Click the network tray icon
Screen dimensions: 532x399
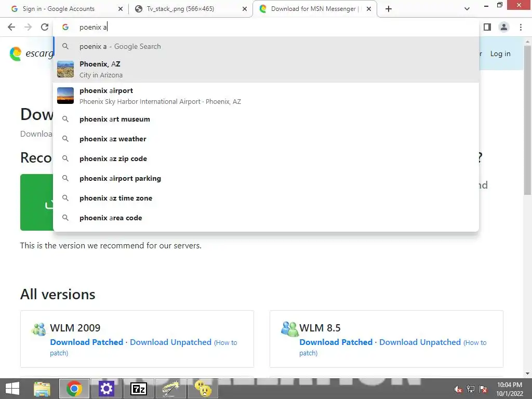(471, 389)
